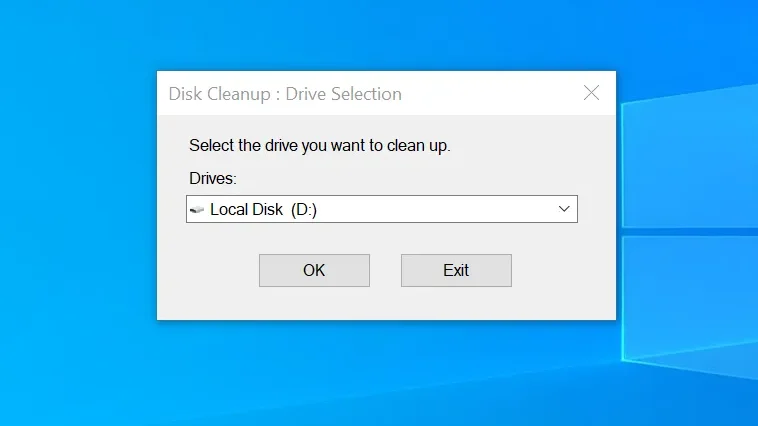
Task: Click blank title bar beside the close button
Action: (x=500, y=94)
